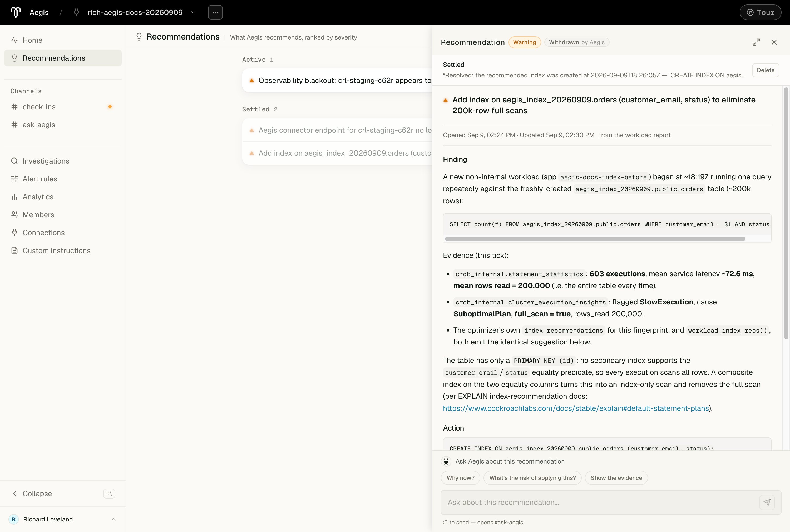Open Investigations page
Viewport: 790px width, 532px height.
coord(63,161)
